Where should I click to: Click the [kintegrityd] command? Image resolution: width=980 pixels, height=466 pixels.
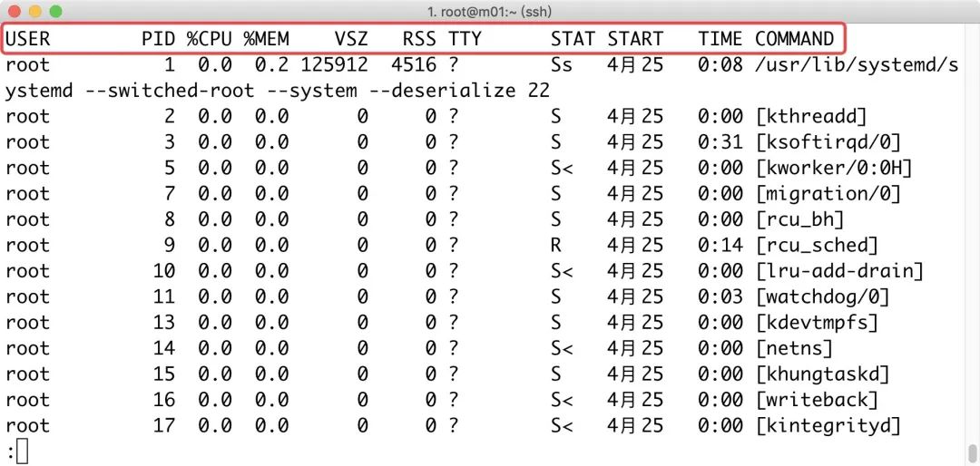(x=828, y=425)
